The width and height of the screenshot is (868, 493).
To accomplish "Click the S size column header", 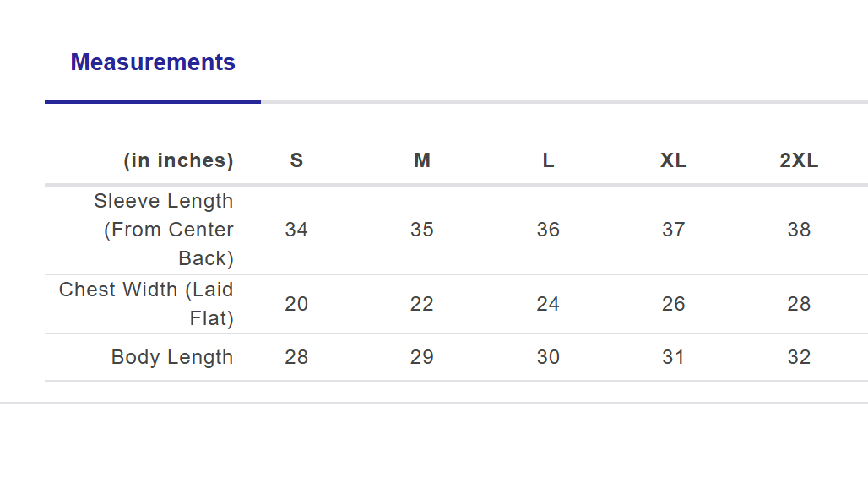I will (296, 160).
